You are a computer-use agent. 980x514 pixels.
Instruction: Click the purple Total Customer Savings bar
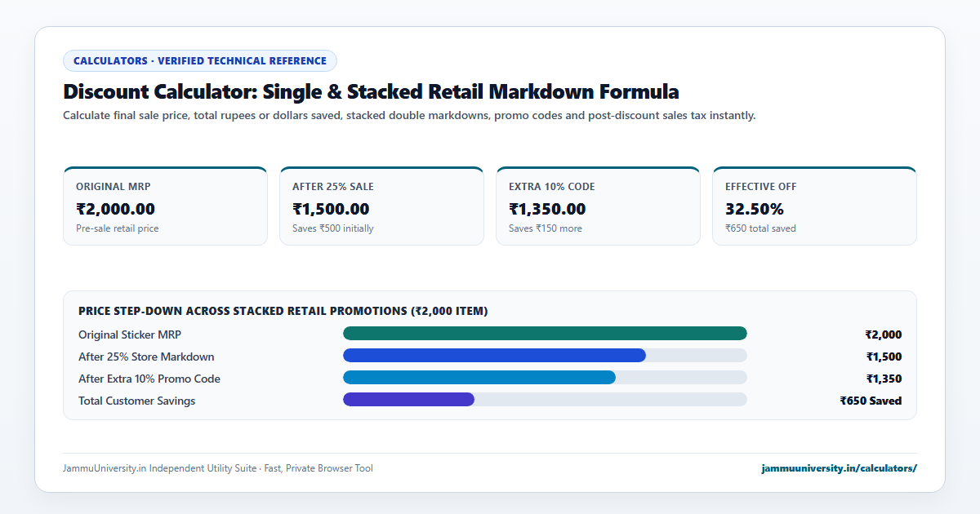point(408,399)
